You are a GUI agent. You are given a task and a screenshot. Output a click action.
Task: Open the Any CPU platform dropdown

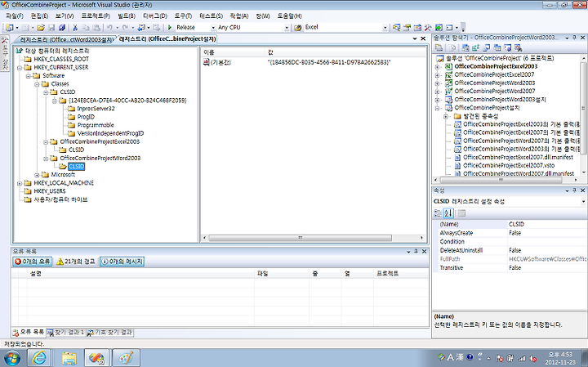(x=287, y=28)
